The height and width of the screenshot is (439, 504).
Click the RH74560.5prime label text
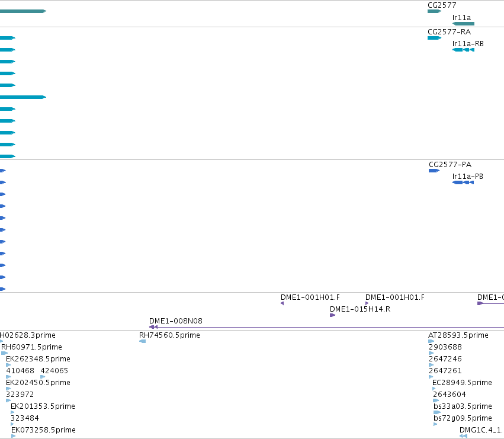[x=169, y=335]
